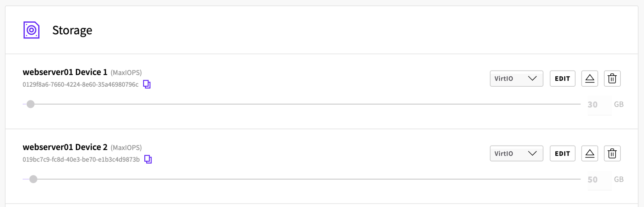The image size is (644, 207).
Task: Click the dropdown chevron on Device 1 VirtIO selector
Action: [x=533, y=78]
